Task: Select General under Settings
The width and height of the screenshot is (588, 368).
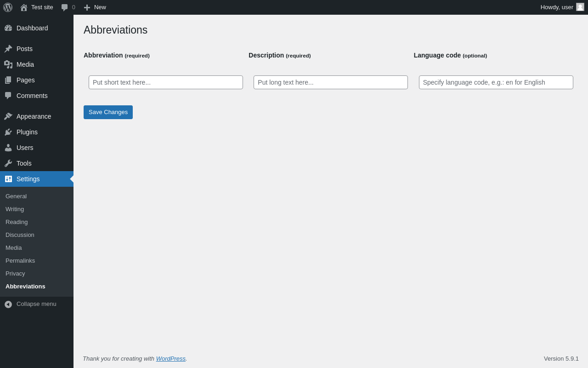Action: pyautogui.click(x=16, y=196)
